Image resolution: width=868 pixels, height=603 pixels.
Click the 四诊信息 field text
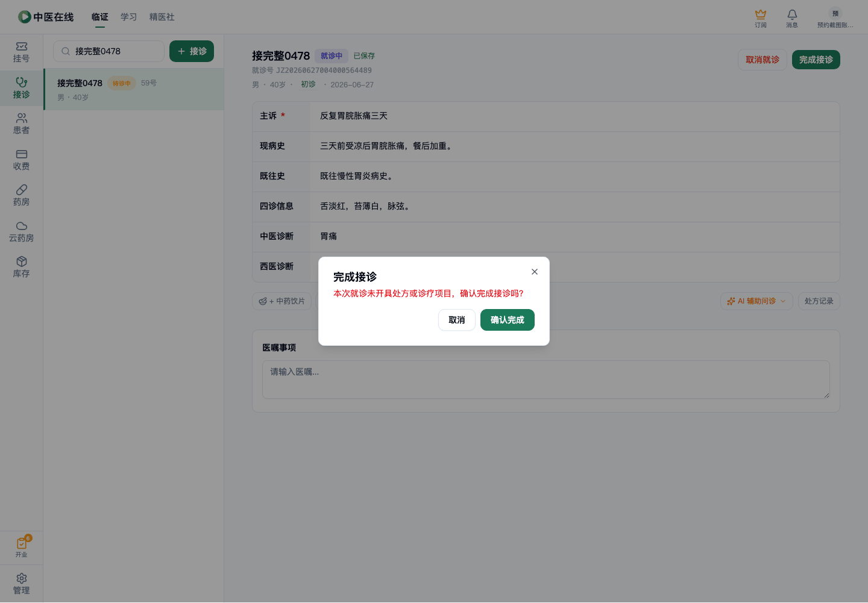point(575,207)
